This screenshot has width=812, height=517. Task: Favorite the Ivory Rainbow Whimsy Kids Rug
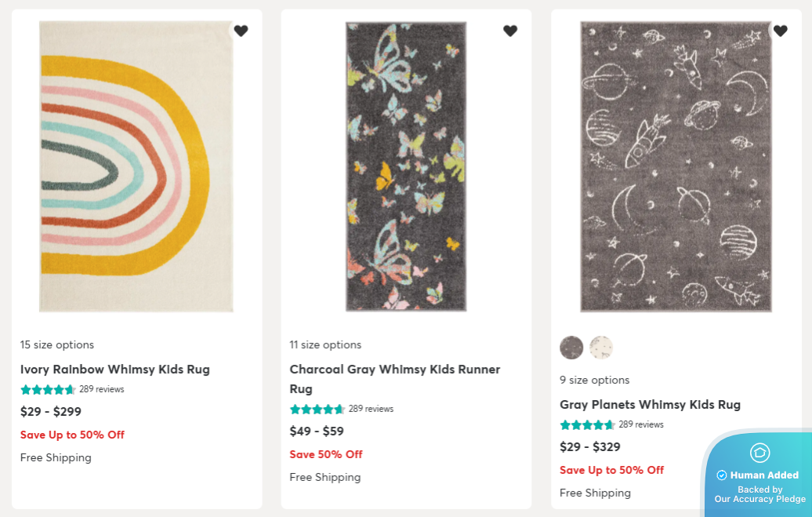(241, 31)
